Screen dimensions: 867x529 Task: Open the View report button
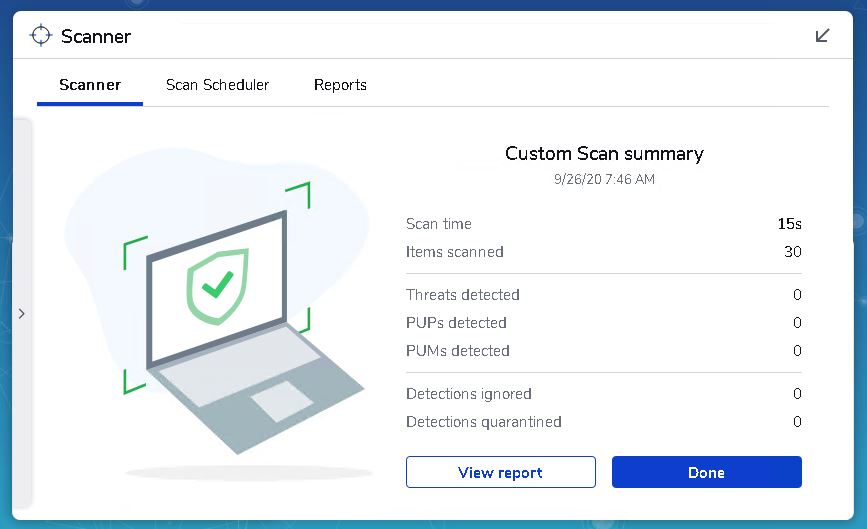pos(500,472)
